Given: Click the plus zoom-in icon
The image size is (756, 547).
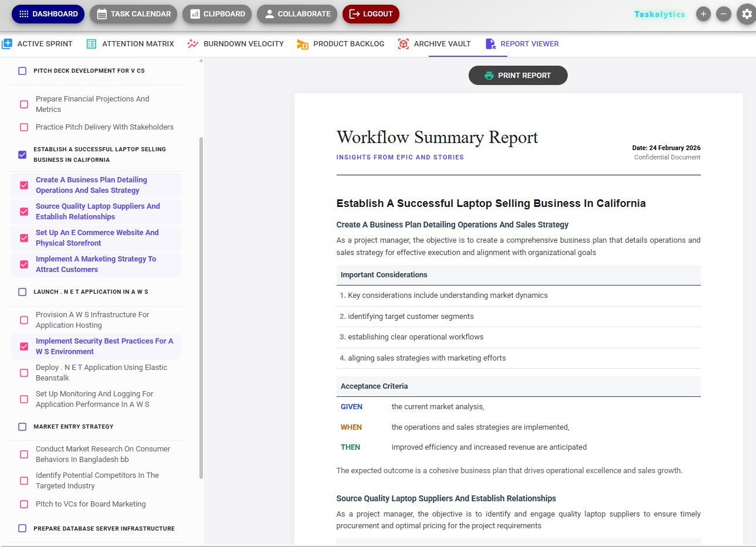Looking at the screenshot, I should (x=703, y=14).
